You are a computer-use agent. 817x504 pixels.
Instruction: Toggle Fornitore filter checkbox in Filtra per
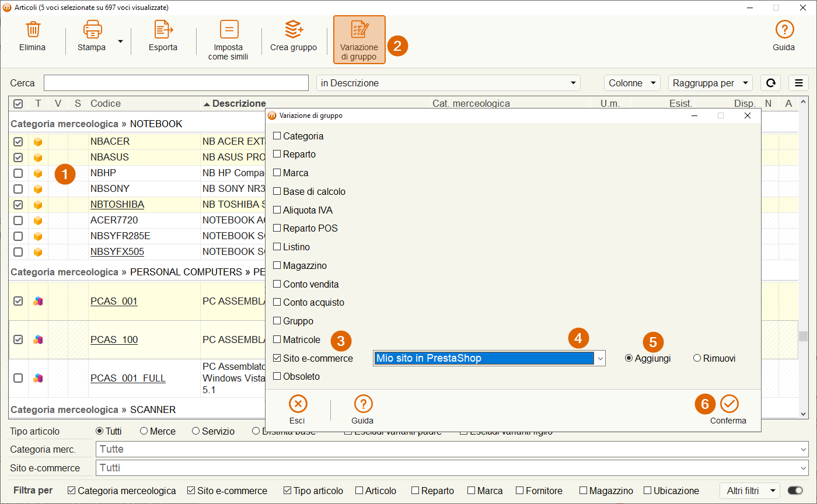click(x=520, y=491)
